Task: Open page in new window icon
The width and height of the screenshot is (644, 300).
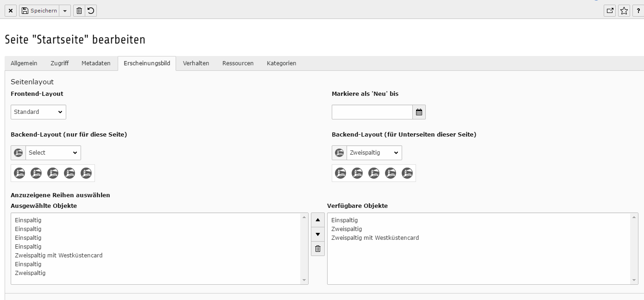Action: 610,11
